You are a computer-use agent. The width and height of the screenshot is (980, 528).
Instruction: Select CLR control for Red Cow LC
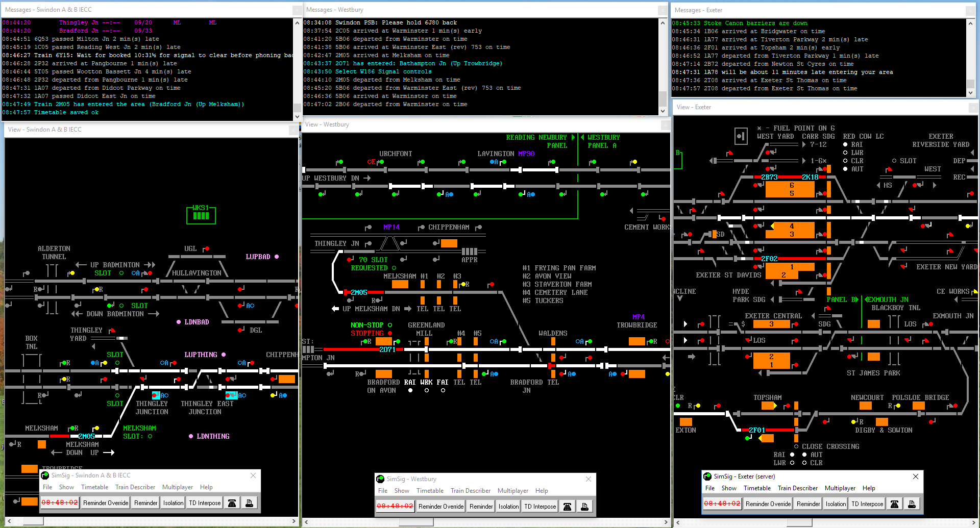pyautogui.click(x=845, y=161)
